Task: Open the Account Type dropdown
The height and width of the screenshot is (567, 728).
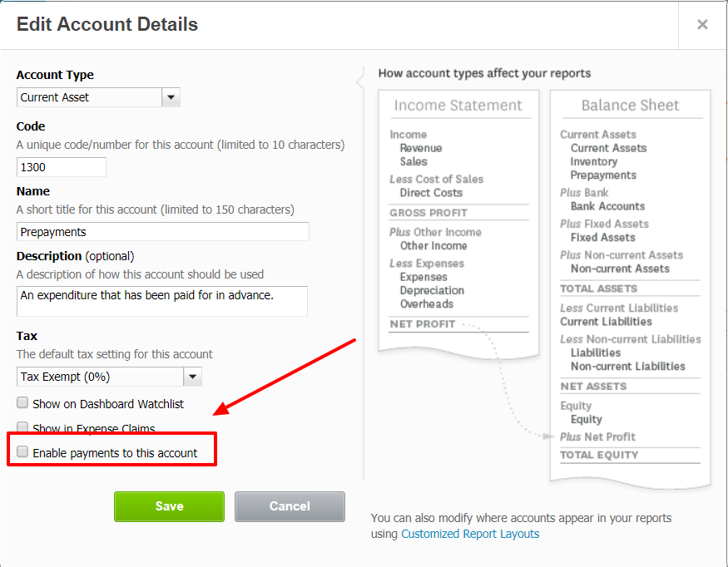Action: coord(97,97)
